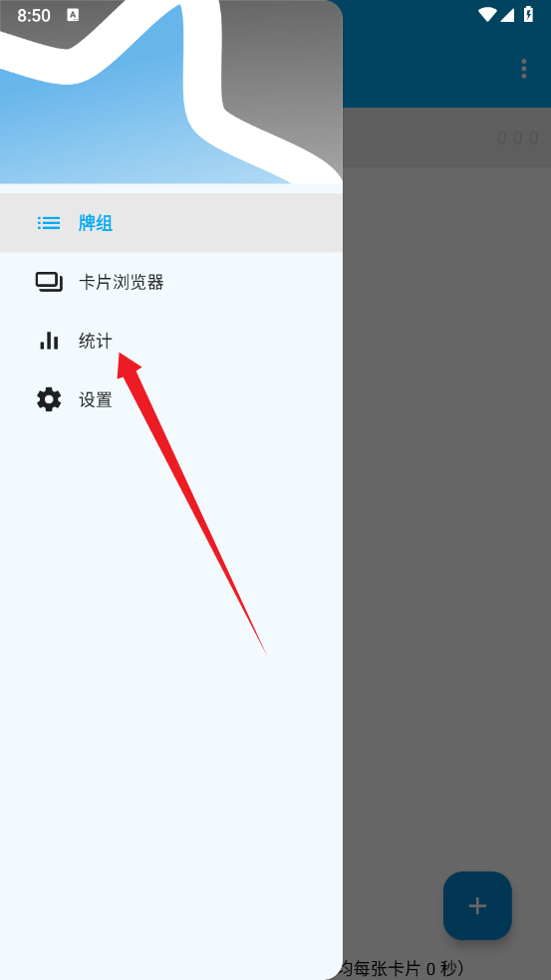This screenshot has height=980, width=551.
Task: Tap the keyboard language indicator icon
Action: 73,15
